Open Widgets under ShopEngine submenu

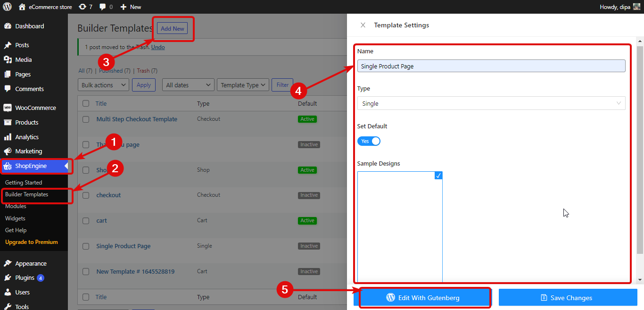point(15,218)
